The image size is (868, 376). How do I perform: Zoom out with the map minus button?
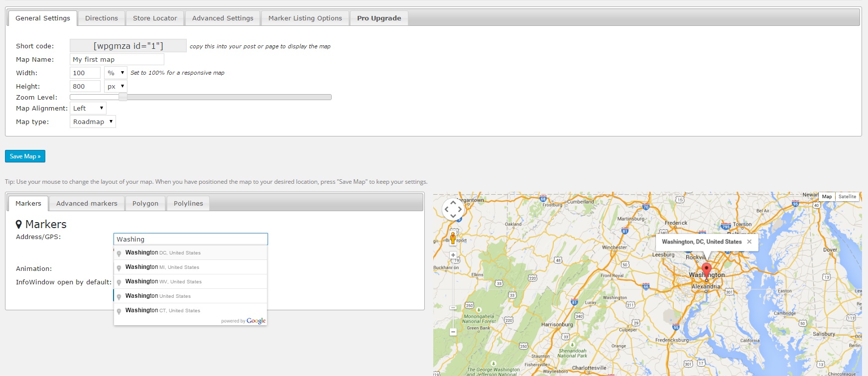click(453, 332)
